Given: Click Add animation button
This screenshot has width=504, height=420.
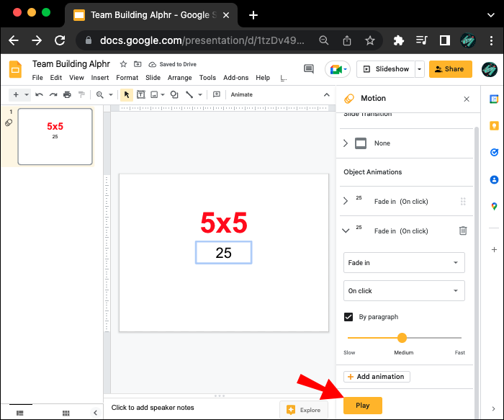Looking at the screenshot, I should 377,377.
